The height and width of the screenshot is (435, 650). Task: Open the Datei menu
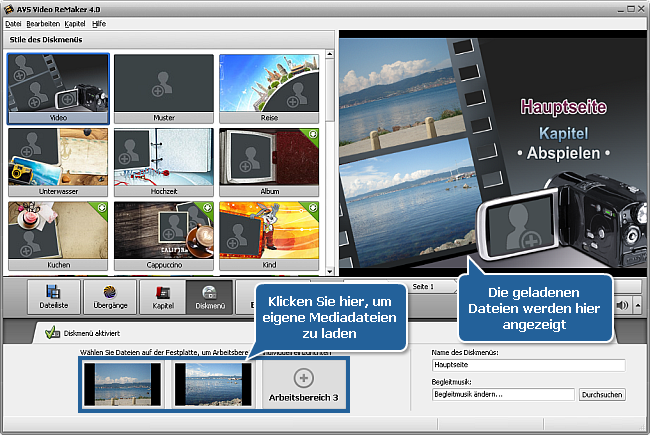pos(14,22)
